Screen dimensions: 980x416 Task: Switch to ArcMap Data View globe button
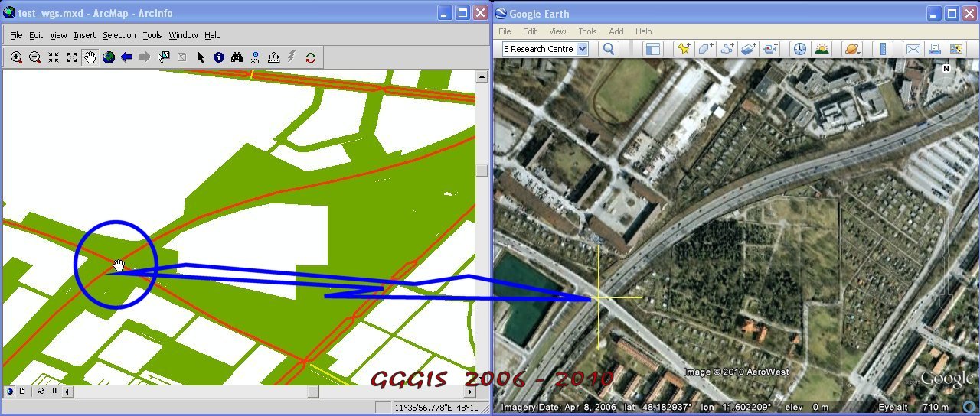[x=10, y=391]
